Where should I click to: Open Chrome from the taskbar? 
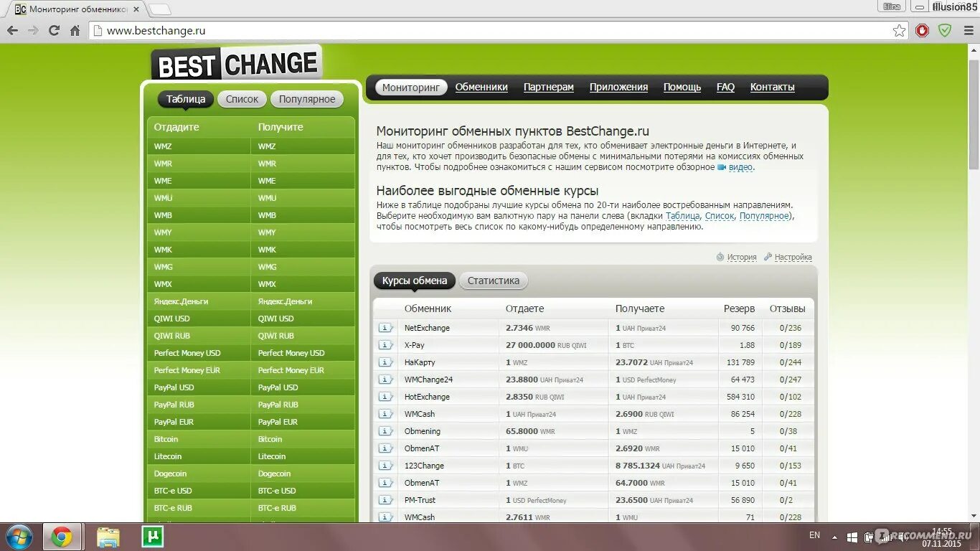point(62,537)
